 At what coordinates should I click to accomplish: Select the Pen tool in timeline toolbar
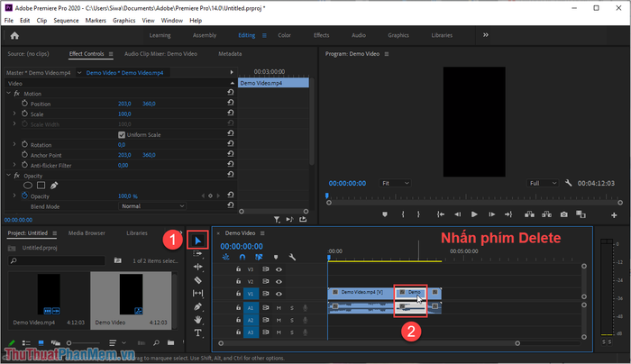coord(197,307)
